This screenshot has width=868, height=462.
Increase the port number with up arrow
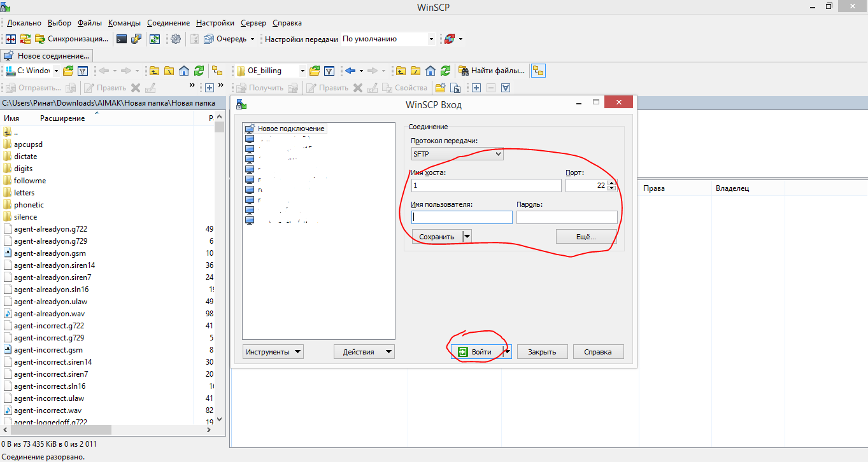(x=612, y=183)
